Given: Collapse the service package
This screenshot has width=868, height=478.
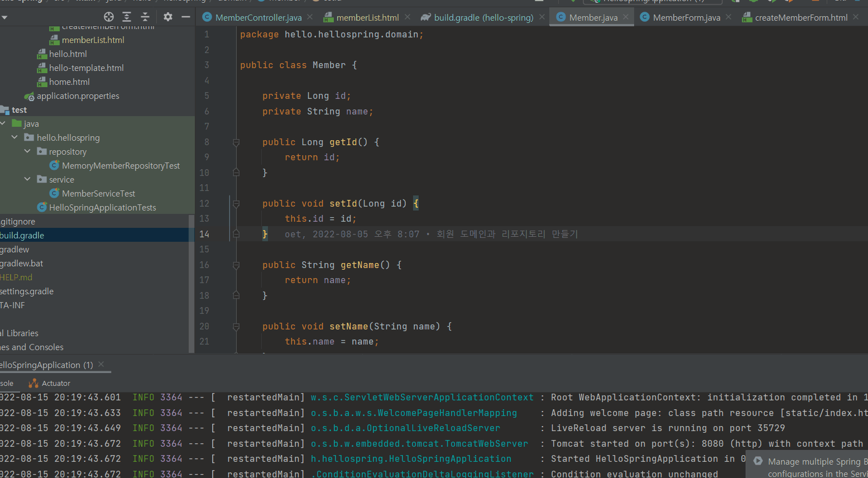Looking at the screenshot, I should (27, 179).
